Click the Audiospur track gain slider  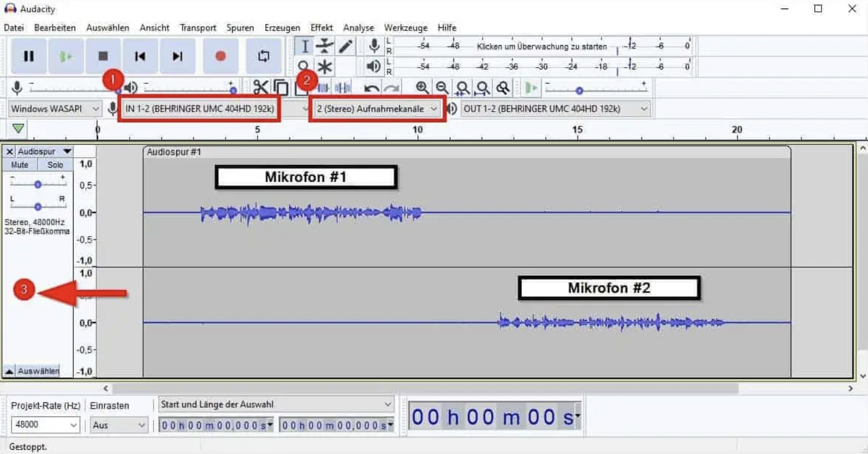37,184
